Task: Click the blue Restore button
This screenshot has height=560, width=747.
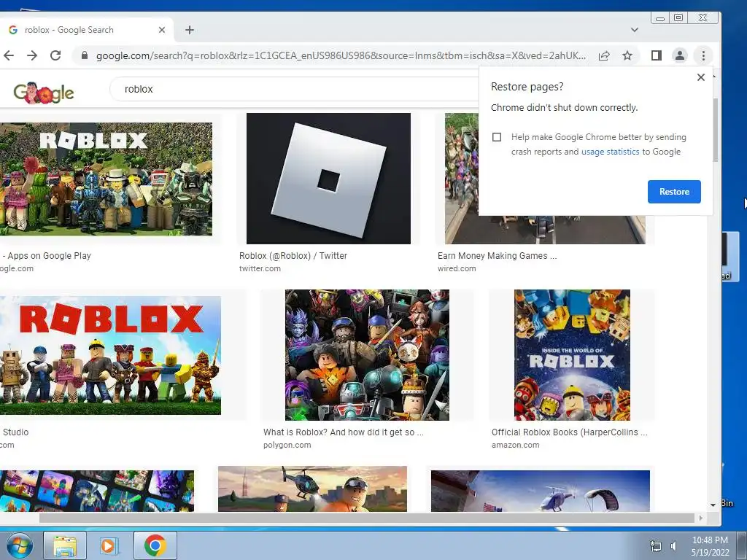Action: 674,192
